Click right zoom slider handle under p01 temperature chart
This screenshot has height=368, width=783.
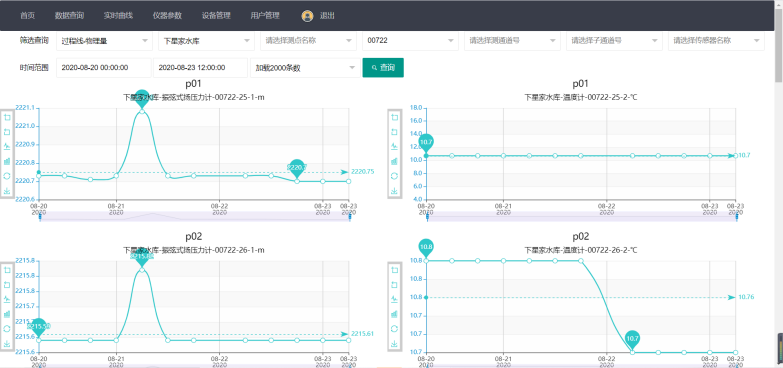pos(736,217)
